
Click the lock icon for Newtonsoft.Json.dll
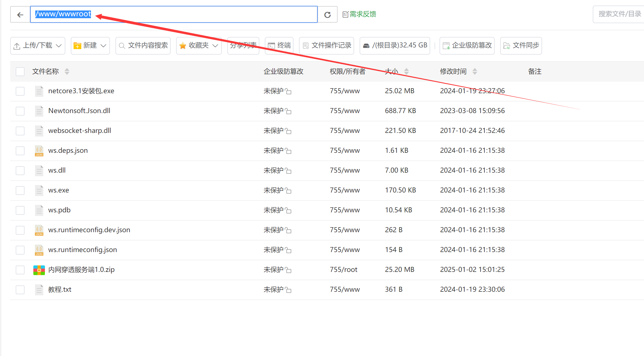click(x=288, y=111)
